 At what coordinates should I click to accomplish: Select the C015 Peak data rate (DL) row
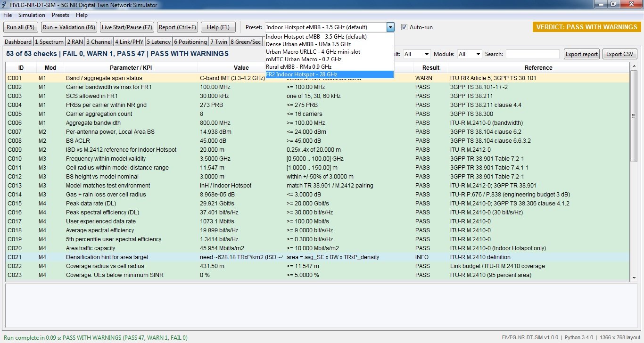(318, 204)
